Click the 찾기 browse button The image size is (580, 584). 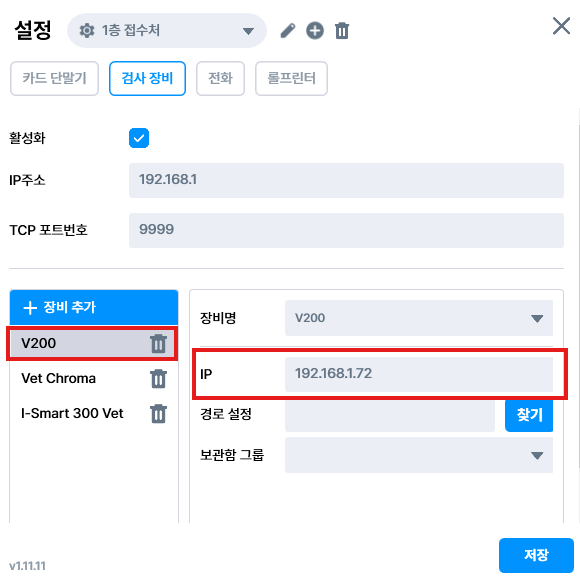529,415
